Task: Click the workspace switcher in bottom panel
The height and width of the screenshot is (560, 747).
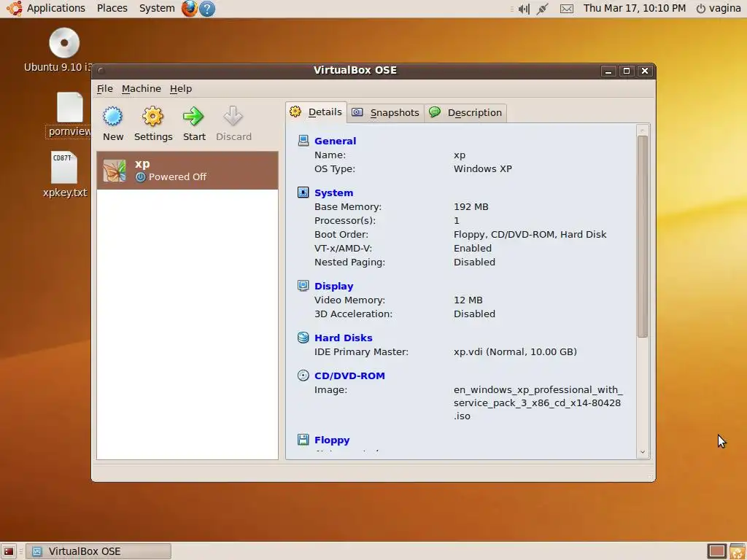Action: click(716, 551)
